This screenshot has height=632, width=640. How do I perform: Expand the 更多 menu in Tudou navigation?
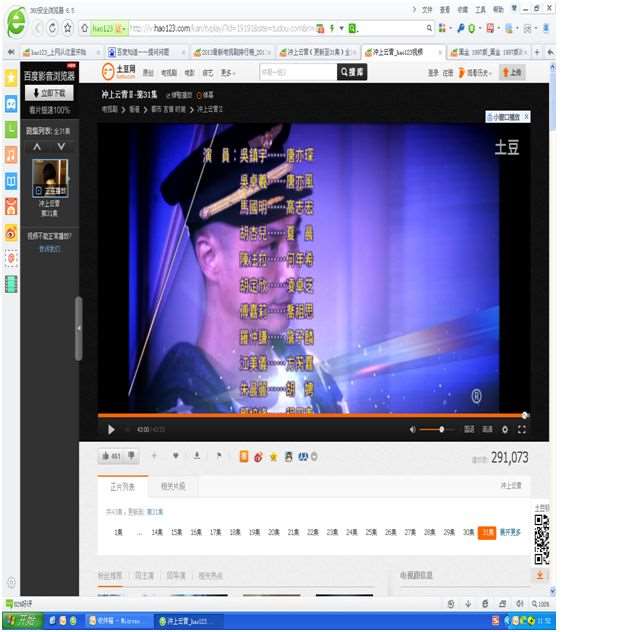click(x=228, y=73)
